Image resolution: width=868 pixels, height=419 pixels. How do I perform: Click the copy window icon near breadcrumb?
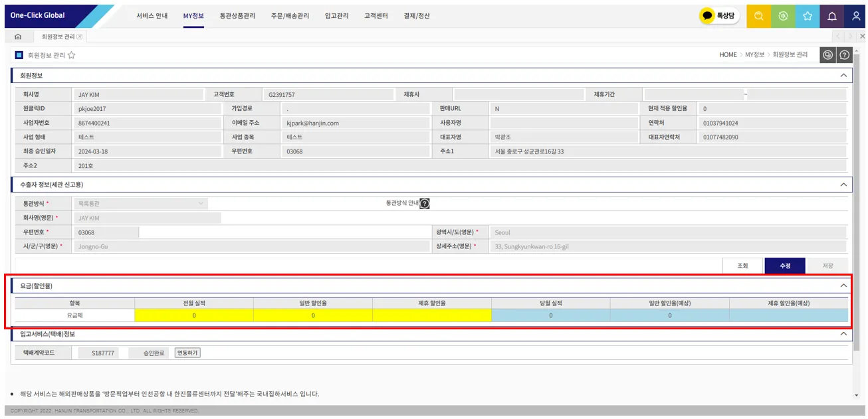pos(828,55)
